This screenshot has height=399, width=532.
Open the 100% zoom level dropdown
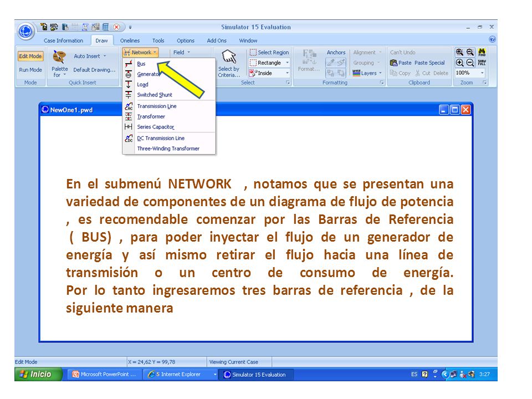point(482,73)
